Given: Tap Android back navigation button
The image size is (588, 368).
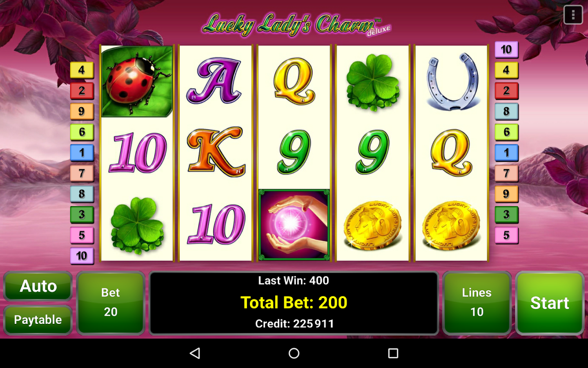Looking at the screenshot, I should click(195, 353).
